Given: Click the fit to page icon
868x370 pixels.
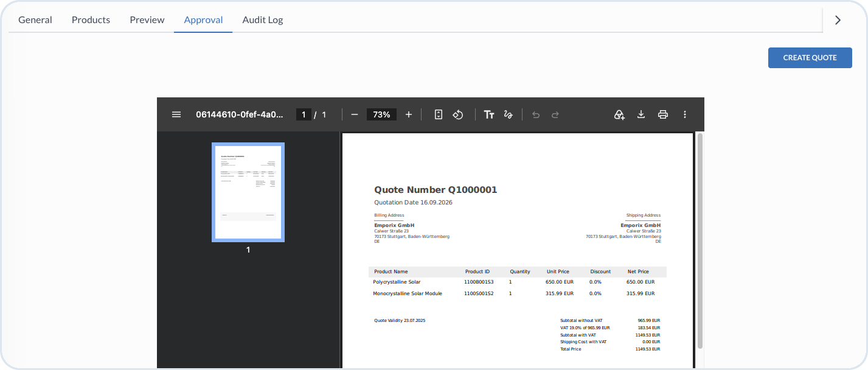Looking at the screenshot, I should (x=439, y=114).
